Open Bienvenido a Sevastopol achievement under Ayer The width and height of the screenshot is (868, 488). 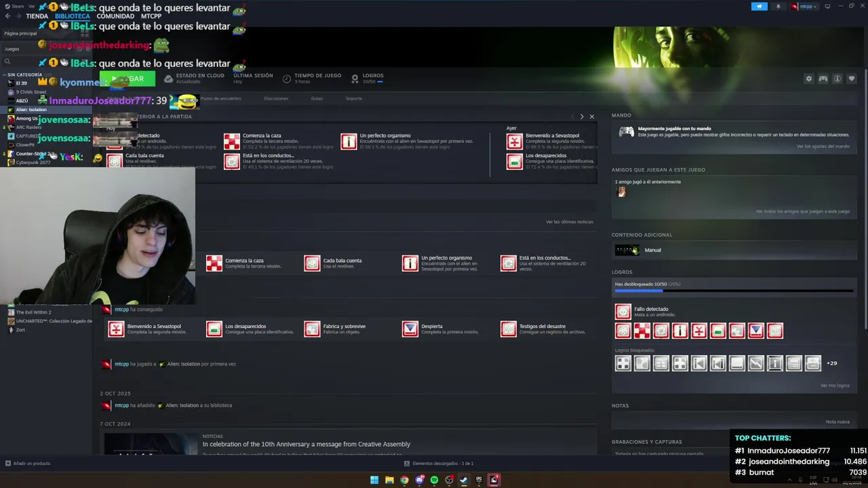coord(515,141)
